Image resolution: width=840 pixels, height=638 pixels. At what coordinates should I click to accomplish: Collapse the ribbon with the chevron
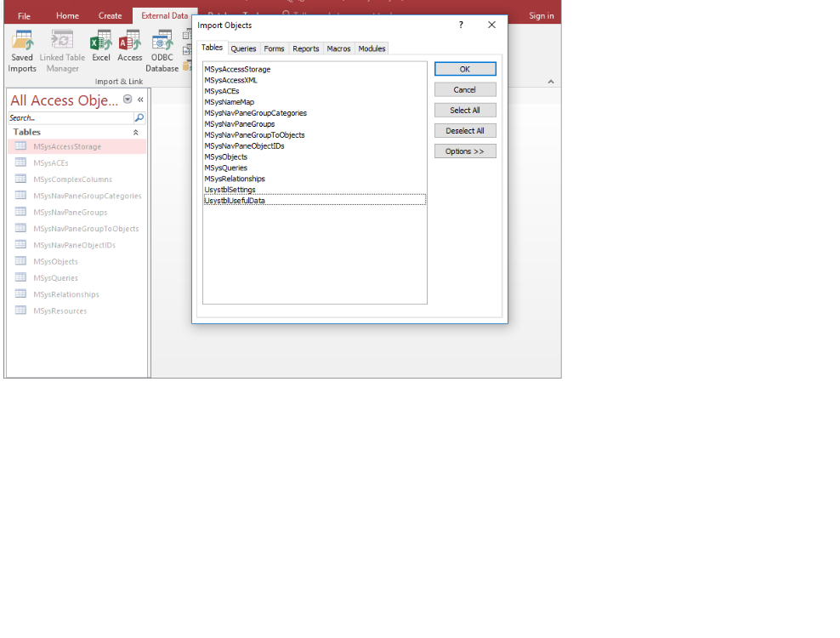click(551, 82)
